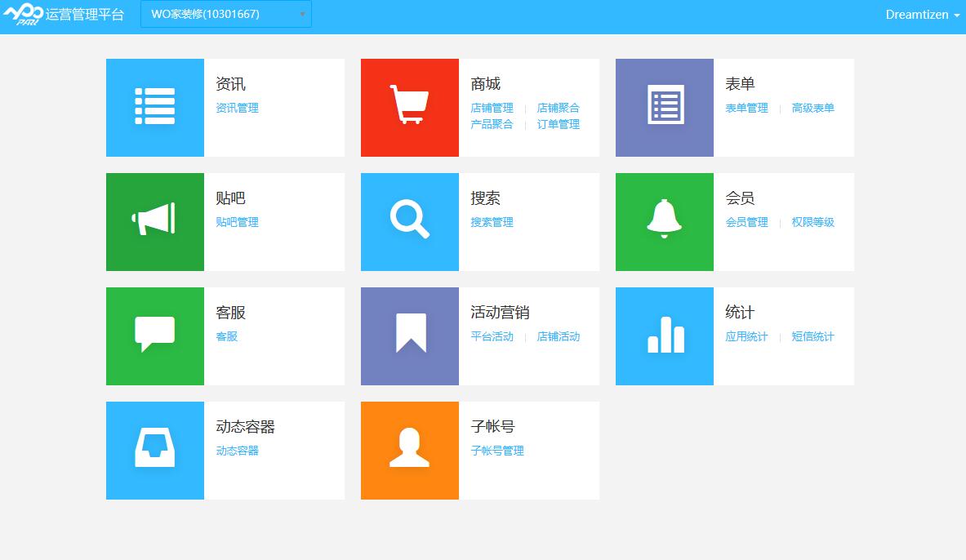Image resolution: width=966 pixels, height=560 pixels.
Task: Open the 搜索 magnifier icon tile
Action: [x=409, y=221]
